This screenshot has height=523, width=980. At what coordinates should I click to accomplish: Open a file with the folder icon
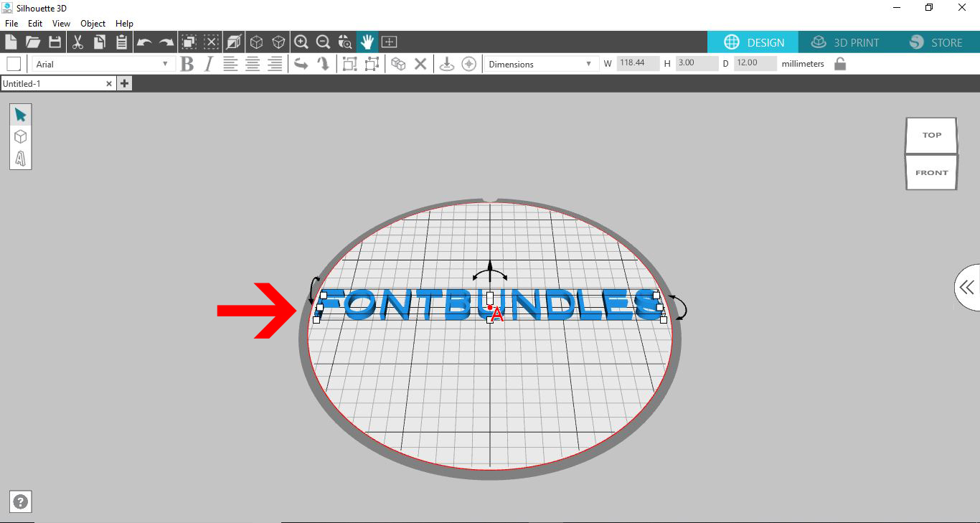33,42
